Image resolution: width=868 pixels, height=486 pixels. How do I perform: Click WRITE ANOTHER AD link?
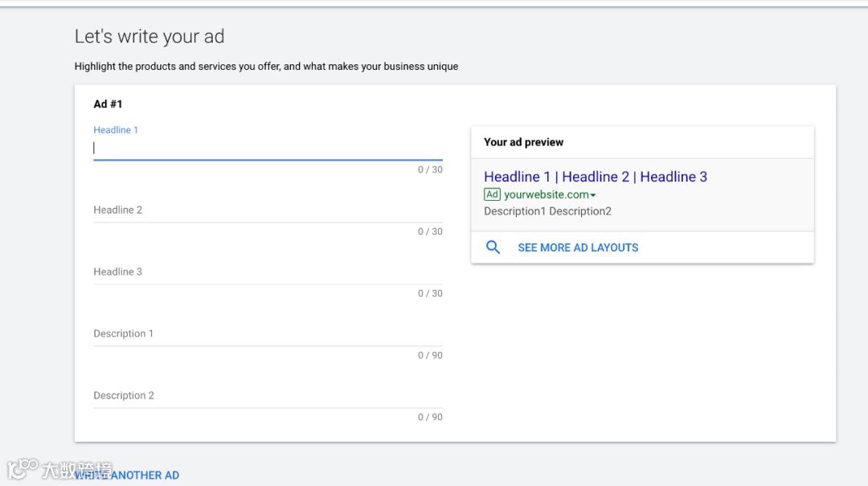pyautogui.click(x=129, y=476)
